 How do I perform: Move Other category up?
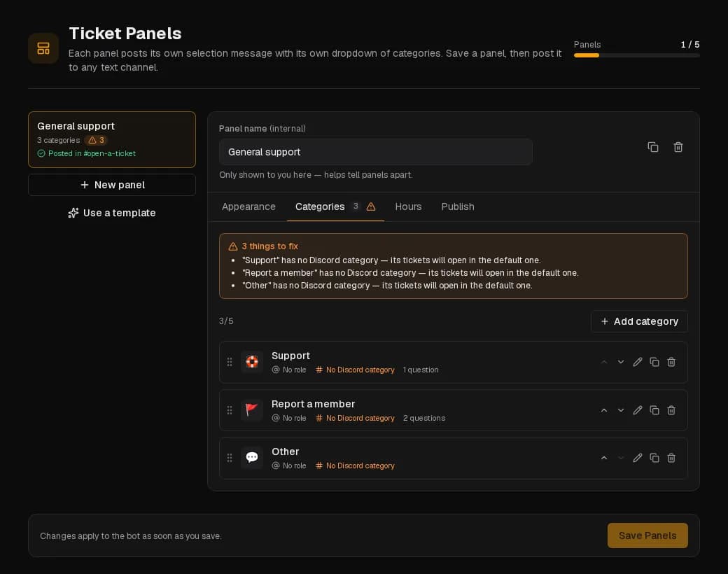pos(604,458)
